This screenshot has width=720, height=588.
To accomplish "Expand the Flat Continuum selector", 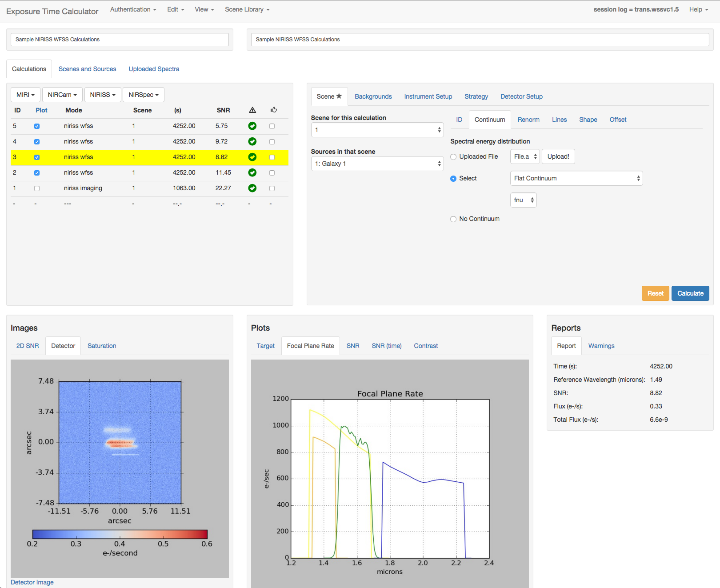I will click(x=576, y=178).
